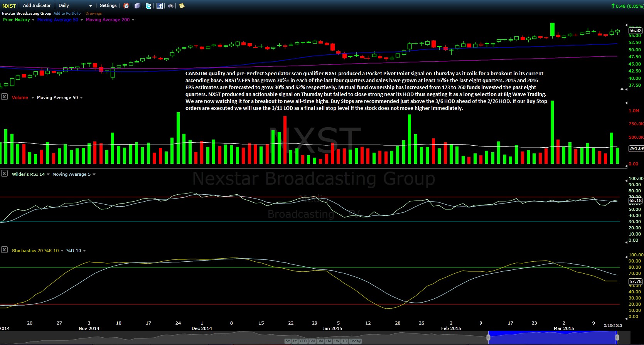The width and height of the screenshot is (644, 345).
Task: Click the 65.18 RSI value tag
Action: 636,200
